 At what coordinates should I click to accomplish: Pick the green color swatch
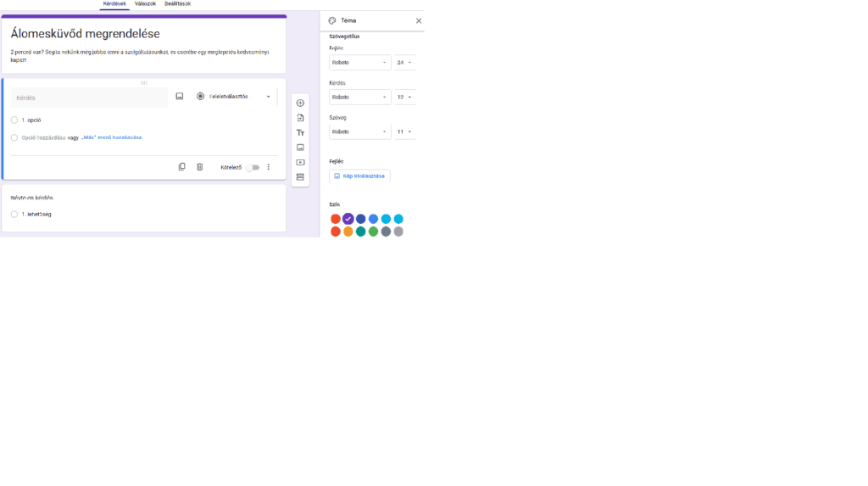pos(373,232)
